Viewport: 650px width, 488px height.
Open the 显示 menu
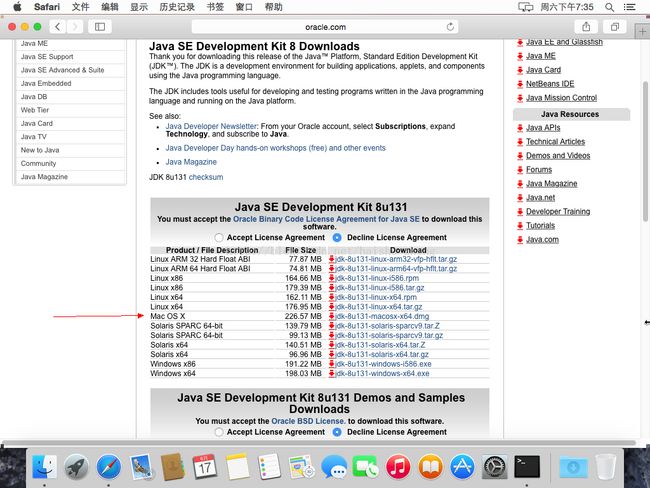point(139,7)
